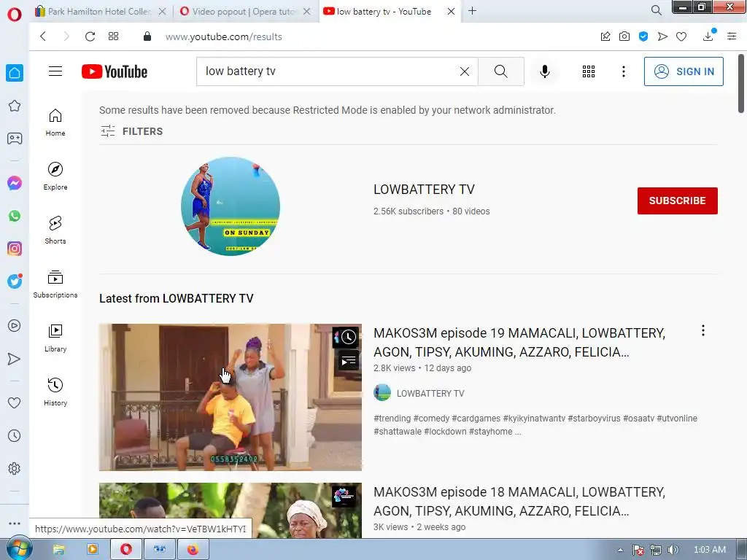Open the YouTube apps grid

click(x=589, y=71)
